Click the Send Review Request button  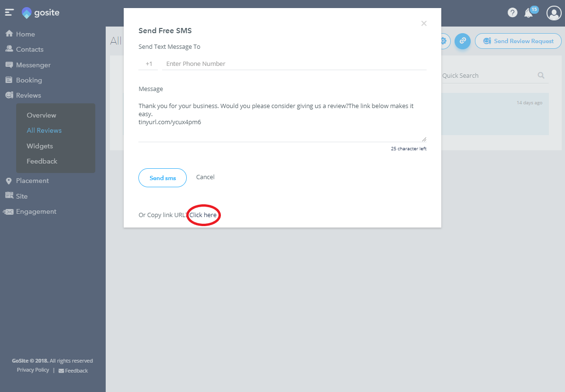tap(518, 41)
